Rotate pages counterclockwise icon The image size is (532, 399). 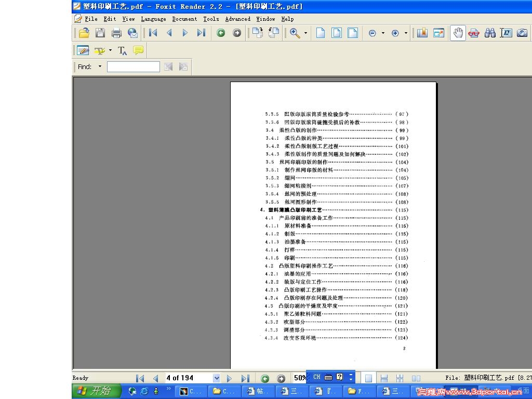pyautogui.click(x=273, y=33)
